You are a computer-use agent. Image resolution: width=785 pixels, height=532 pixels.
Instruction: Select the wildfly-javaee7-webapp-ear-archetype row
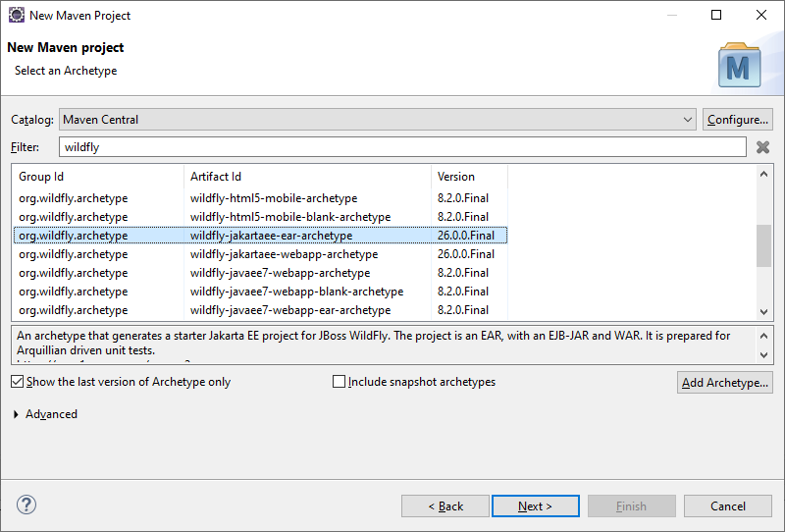point(260,310)
